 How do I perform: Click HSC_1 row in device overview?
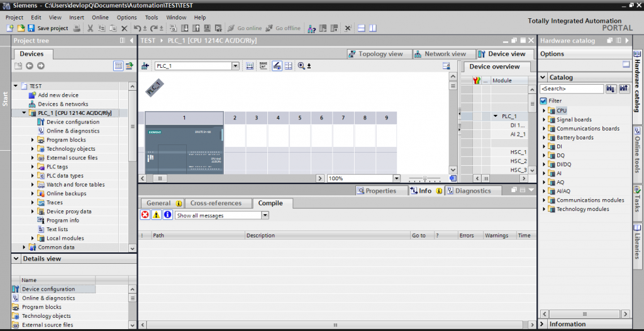494,152
